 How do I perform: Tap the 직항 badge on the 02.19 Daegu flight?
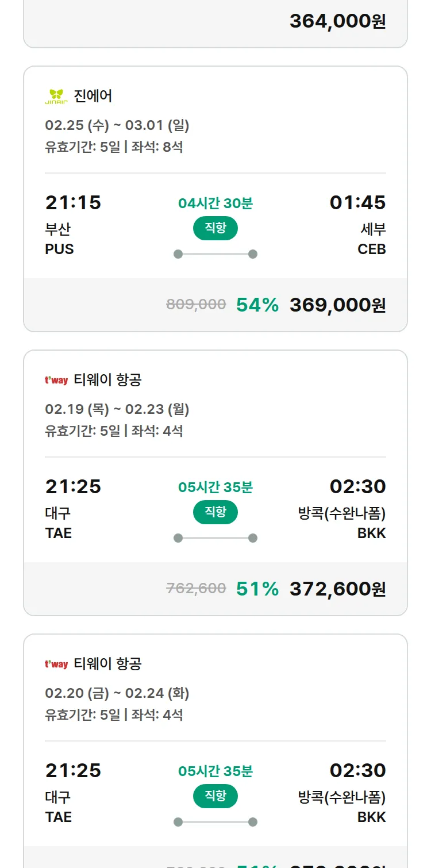(215, 512)
